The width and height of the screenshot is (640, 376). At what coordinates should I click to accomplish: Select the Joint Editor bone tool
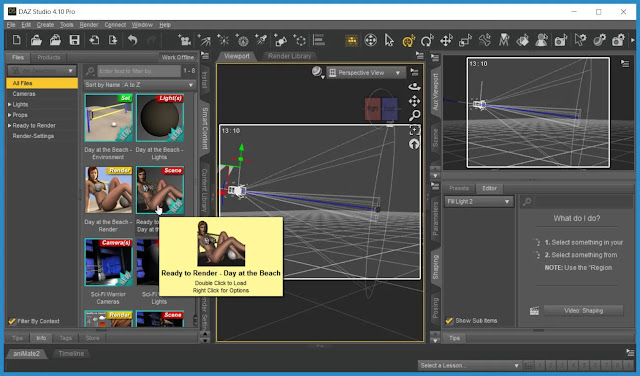coord(484,40)
